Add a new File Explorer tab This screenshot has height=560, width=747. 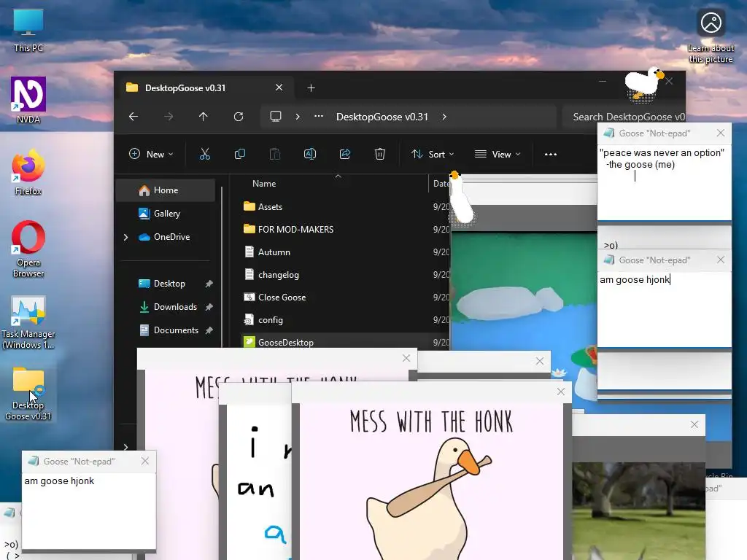click(311, 88)
